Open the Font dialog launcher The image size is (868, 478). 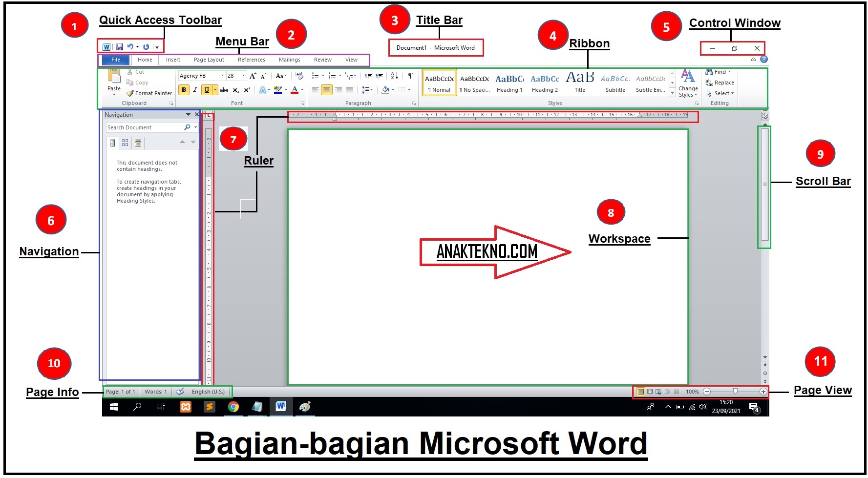point(303,104)
